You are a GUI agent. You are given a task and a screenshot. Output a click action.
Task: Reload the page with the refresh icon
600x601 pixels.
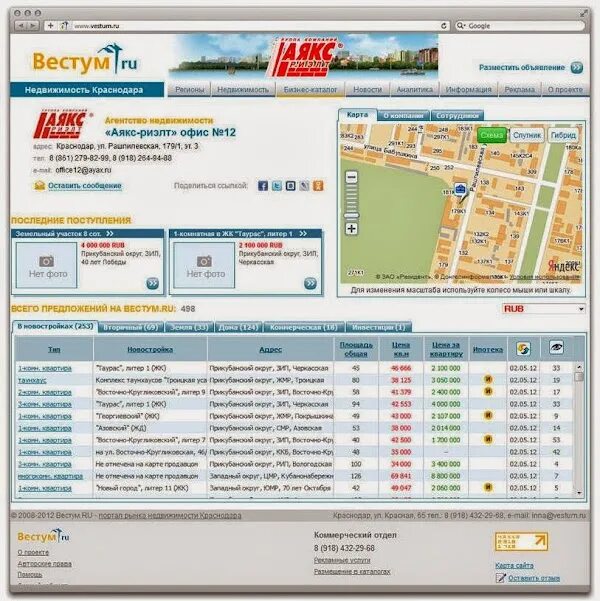pyautogui.click(x=444, y=26)
